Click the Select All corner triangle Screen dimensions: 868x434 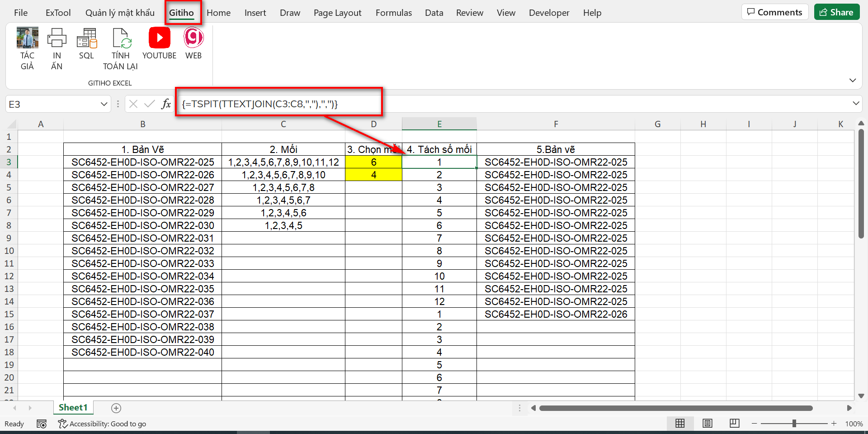12,124
